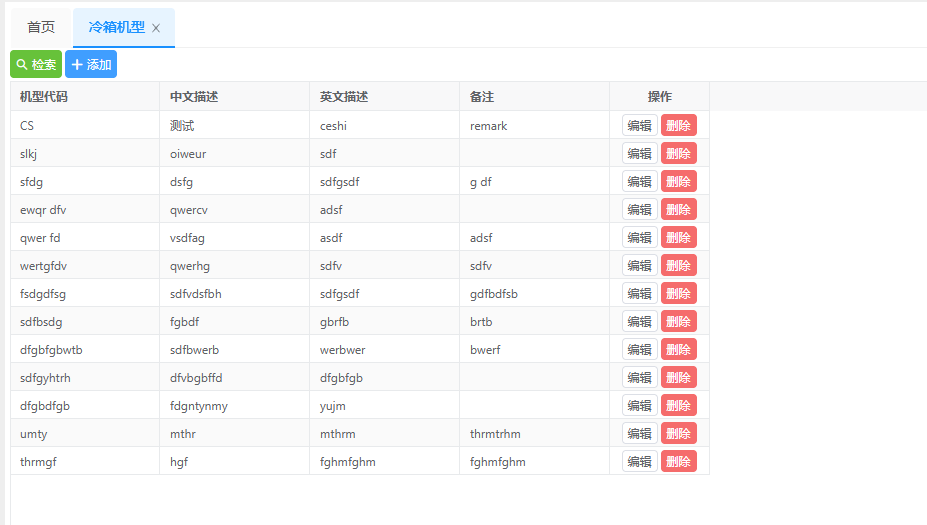The width and height of the screenshot is (927, 525).
Task: Click the 机型代码 column header
Action: [x=44, y=97]
